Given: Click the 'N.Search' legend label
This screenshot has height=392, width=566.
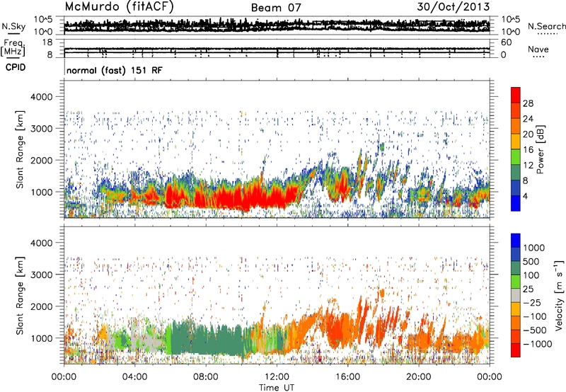Looking at the screenshot, I should coord(546,26).
